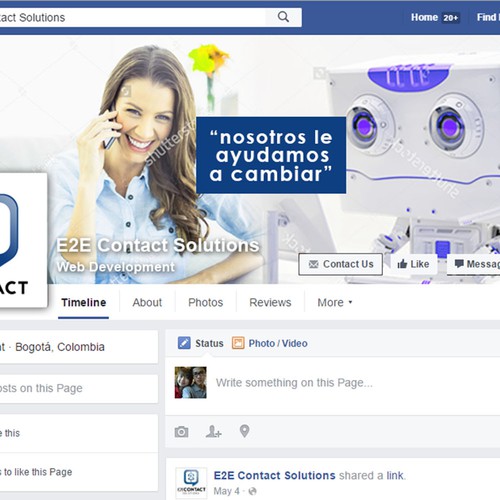Click the page profile picture logo
The height and width of the screenshot is (500, 500).
22,240
